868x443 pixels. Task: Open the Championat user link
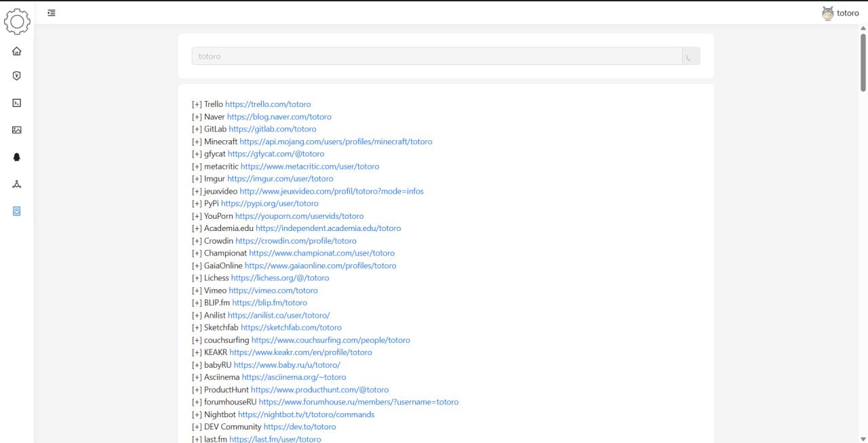(x=321, y=253)
